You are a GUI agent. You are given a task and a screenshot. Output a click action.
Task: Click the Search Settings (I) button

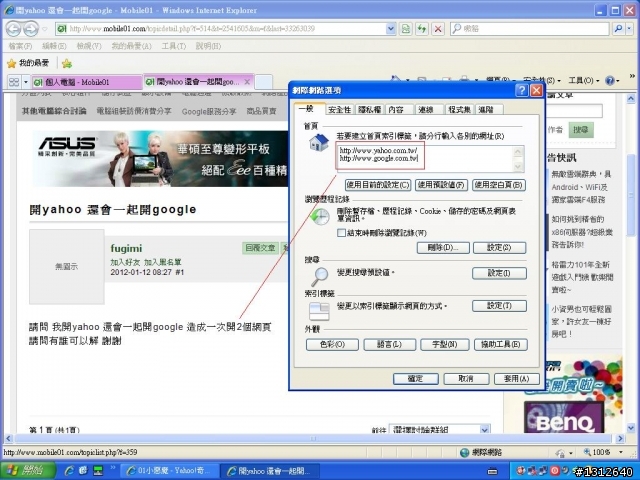pos(499,273)
